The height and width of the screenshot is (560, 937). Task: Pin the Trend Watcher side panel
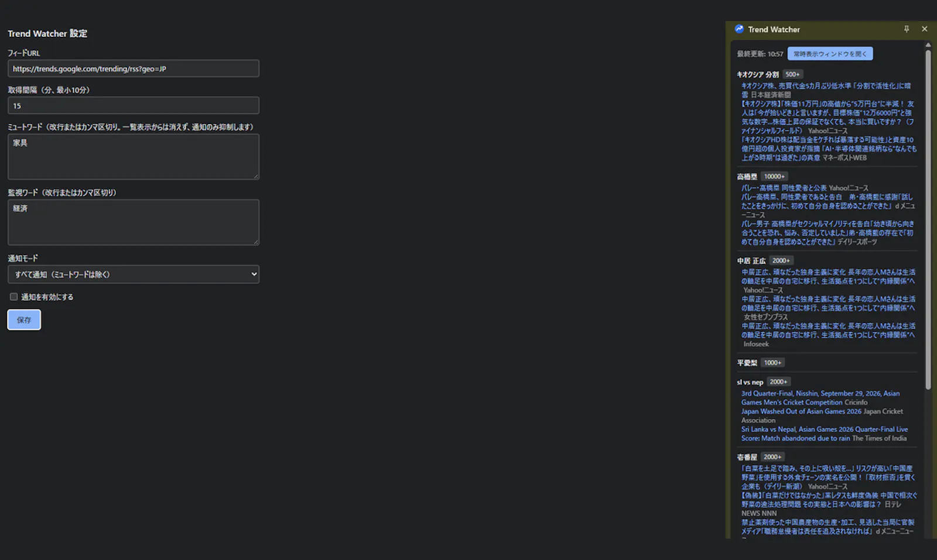[x=907, y=29]
